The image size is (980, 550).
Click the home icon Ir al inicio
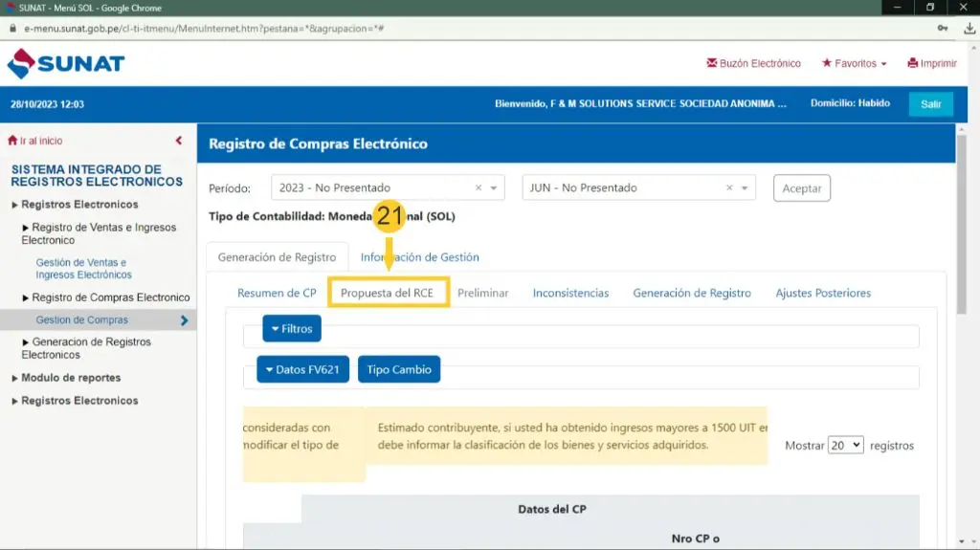click(12, 141)
